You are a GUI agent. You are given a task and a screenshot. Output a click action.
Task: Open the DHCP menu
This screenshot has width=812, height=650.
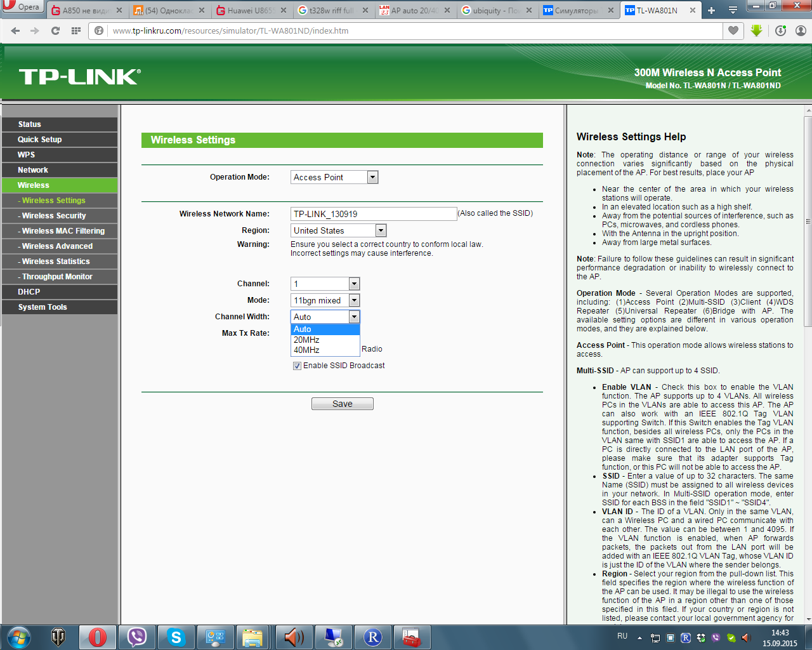(x=60, y=292)
